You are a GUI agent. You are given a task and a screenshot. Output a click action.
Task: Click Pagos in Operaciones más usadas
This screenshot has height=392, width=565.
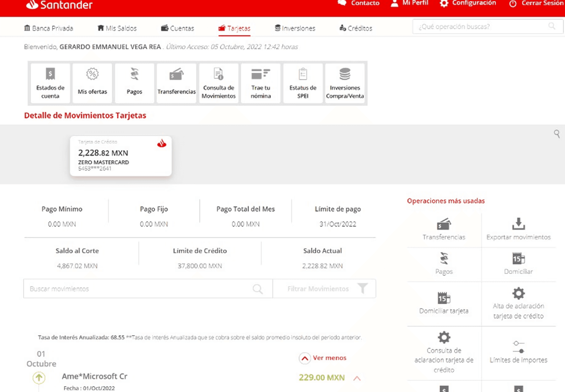pos(444,264)
